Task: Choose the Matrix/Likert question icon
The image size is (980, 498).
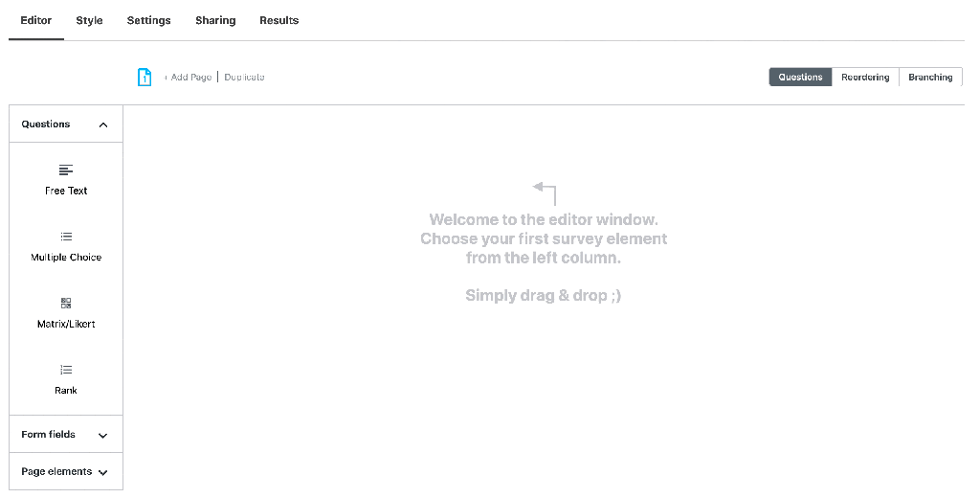Action: 66,304
